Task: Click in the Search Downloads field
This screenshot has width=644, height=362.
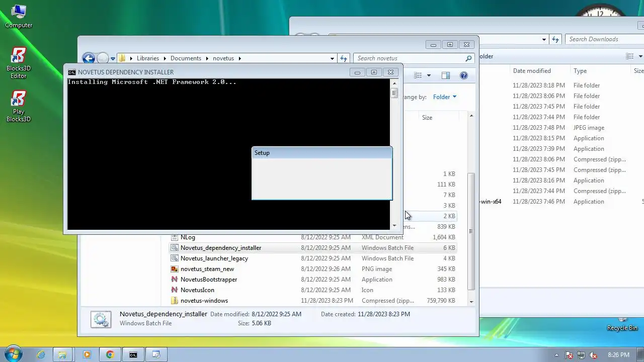Action: click(604, 39)
